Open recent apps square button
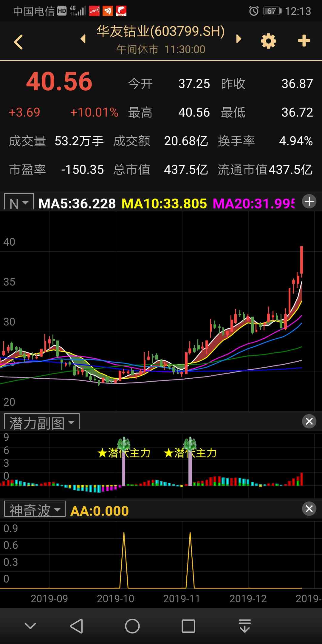Screen dimensions: 322x644 click(x=188, y=626)
